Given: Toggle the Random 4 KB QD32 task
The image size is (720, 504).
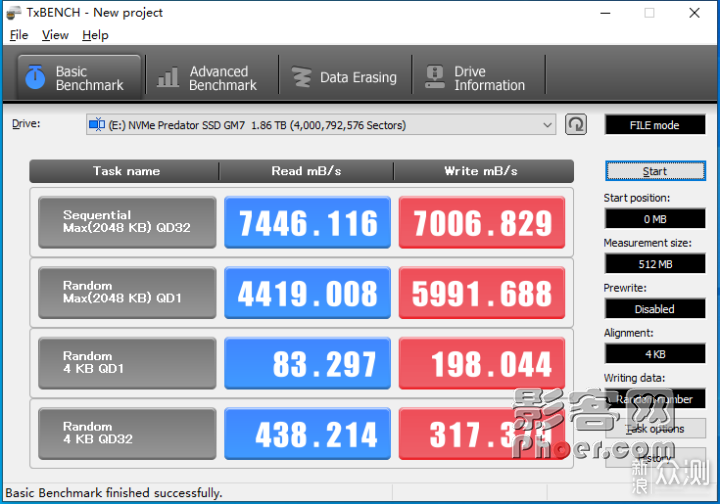Looking at the screenshot, I should click(127, 433).
